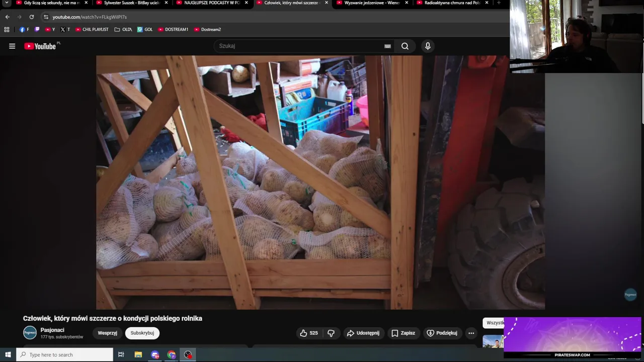Save the video with Zapisz
This screenshot has width=644, height=362.
point(404,333)
